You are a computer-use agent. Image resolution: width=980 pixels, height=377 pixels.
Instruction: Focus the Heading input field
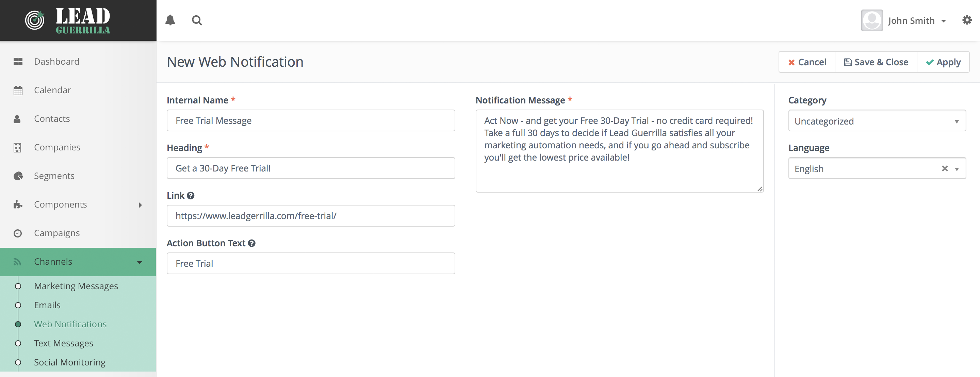pos(311,168)
